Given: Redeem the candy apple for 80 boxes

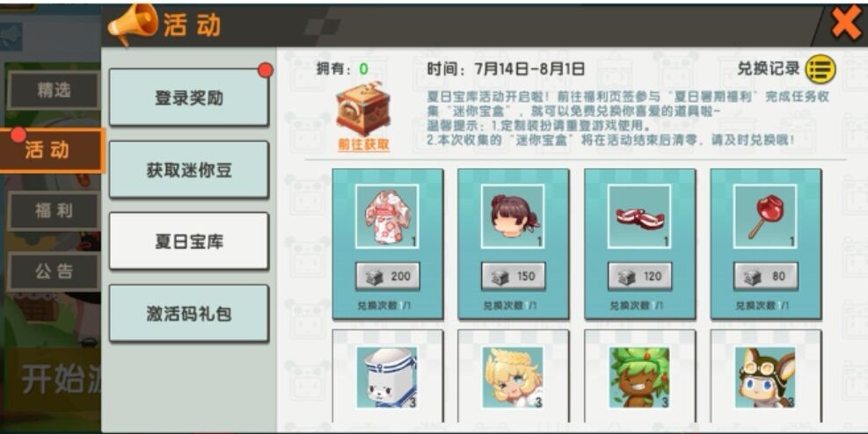Looking at the screenshot, I should pos(766,276).
